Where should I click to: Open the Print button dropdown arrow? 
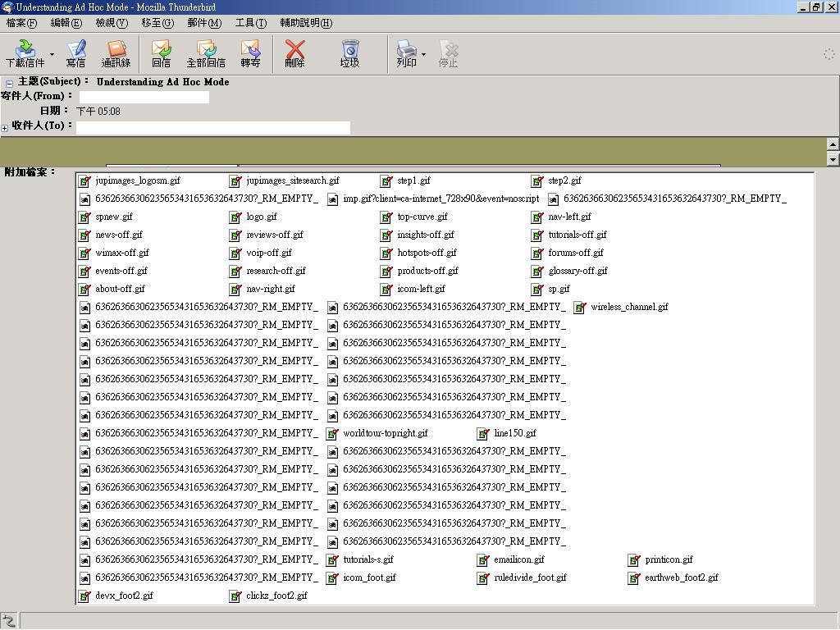pyautogui.click(x=424, y=55)
